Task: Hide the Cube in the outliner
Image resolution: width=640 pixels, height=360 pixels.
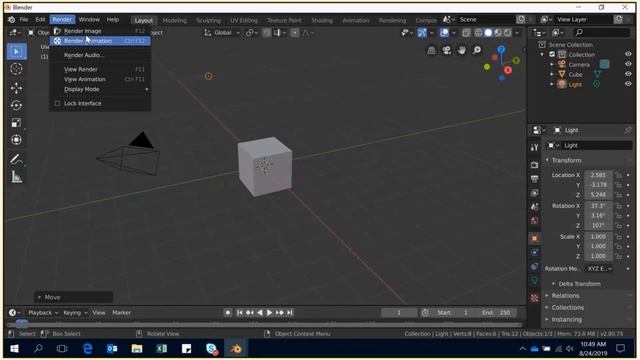Action: coord(628,74)
